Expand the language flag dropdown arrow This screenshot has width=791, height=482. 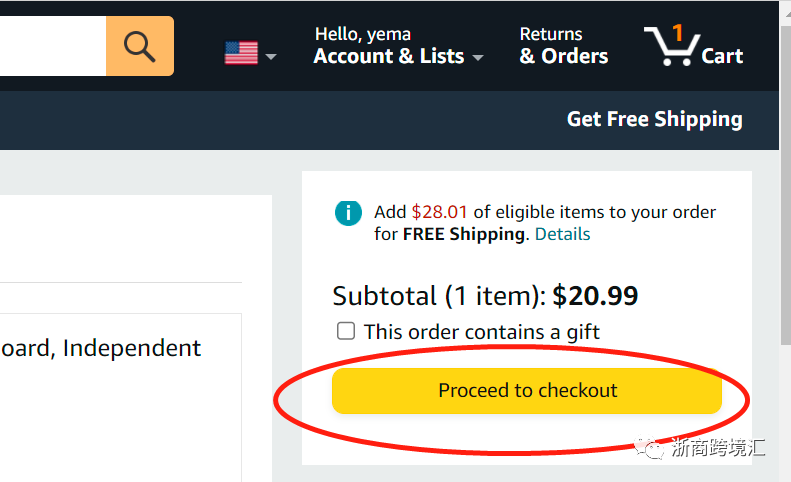[270, 57]
